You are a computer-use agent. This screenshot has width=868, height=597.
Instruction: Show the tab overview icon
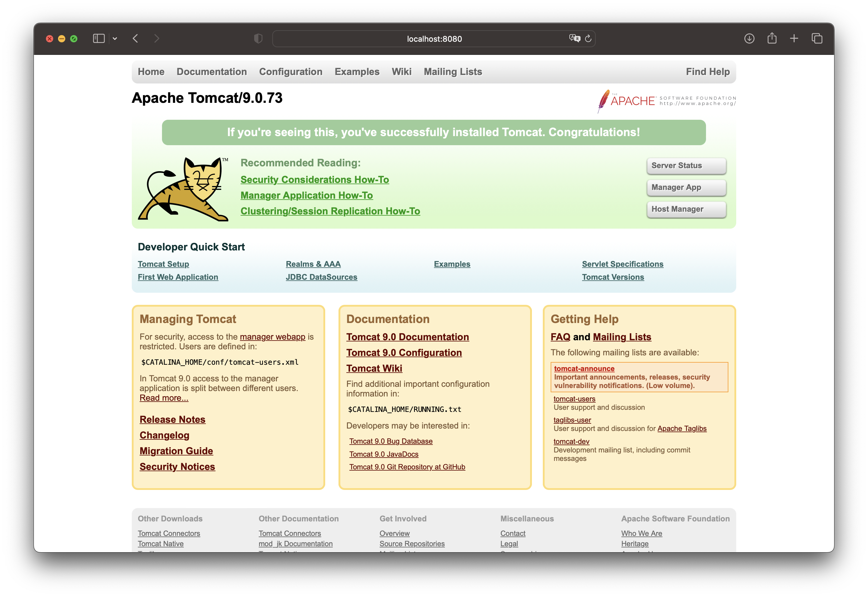tap(817, 38)
